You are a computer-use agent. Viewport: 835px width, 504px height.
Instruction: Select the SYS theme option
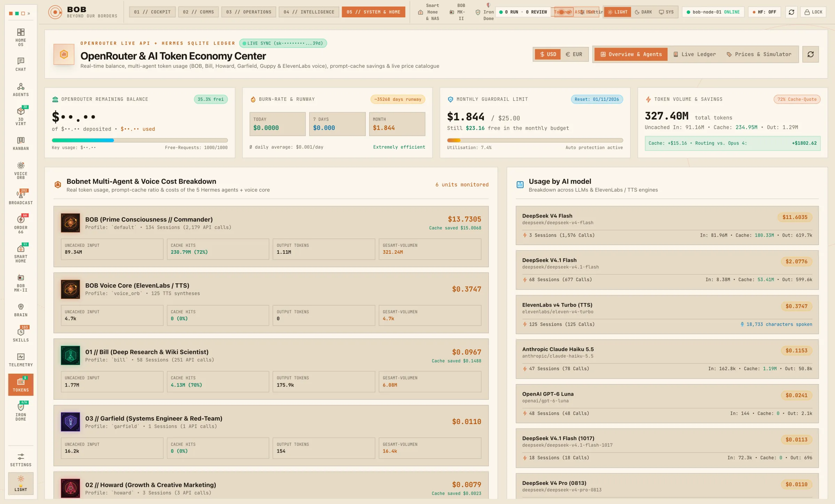coord(666,12)
